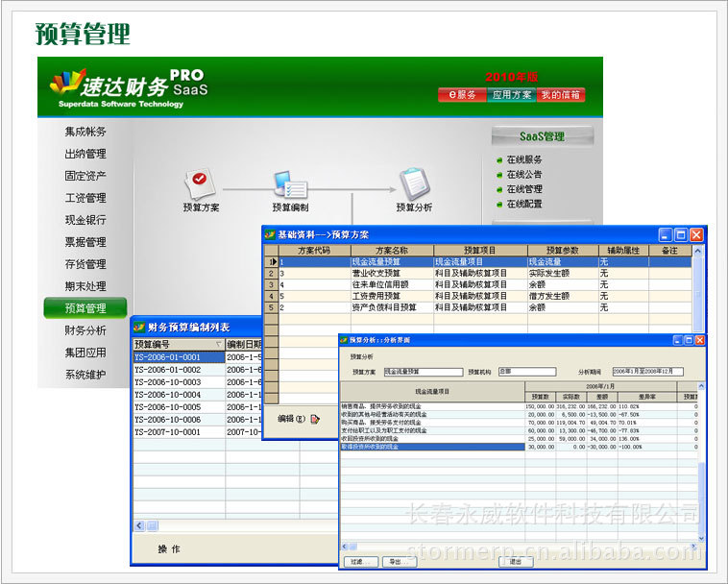Open the 预算机构 field showing 全部

tap(527, 372)
